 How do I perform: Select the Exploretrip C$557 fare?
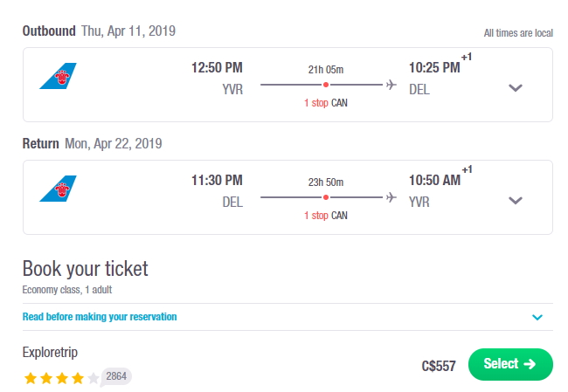tap(510, 364)
